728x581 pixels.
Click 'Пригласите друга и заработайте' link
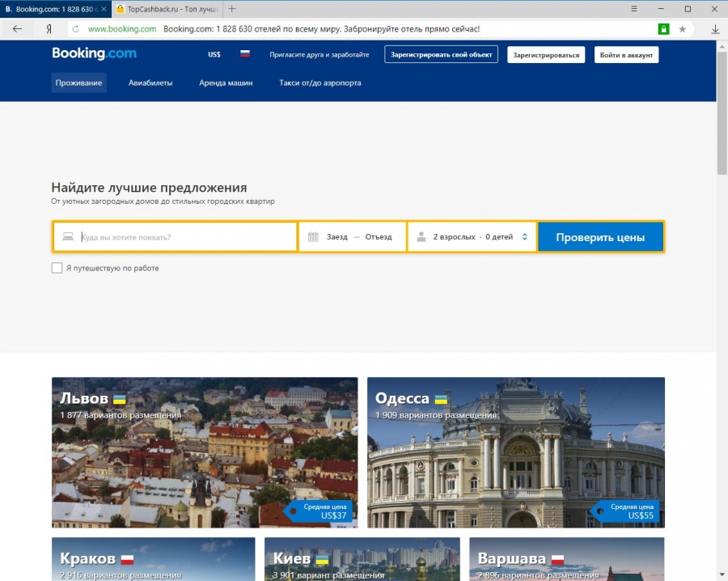320,54
